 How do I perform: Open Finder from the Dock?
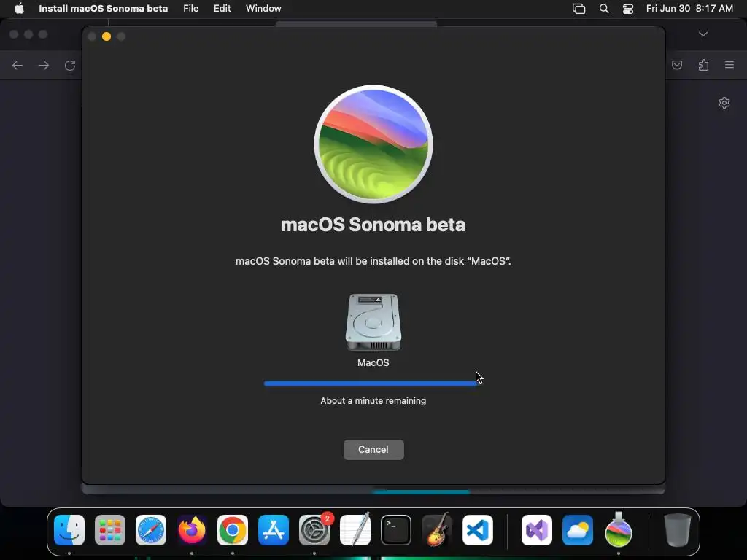[x=69, y=530]
